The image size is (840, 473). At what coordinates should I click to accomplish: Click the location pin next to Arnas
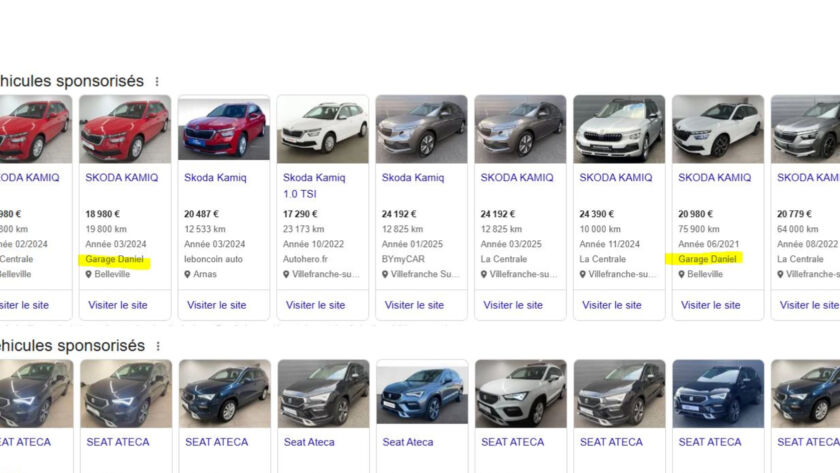[x=188, y=274]
